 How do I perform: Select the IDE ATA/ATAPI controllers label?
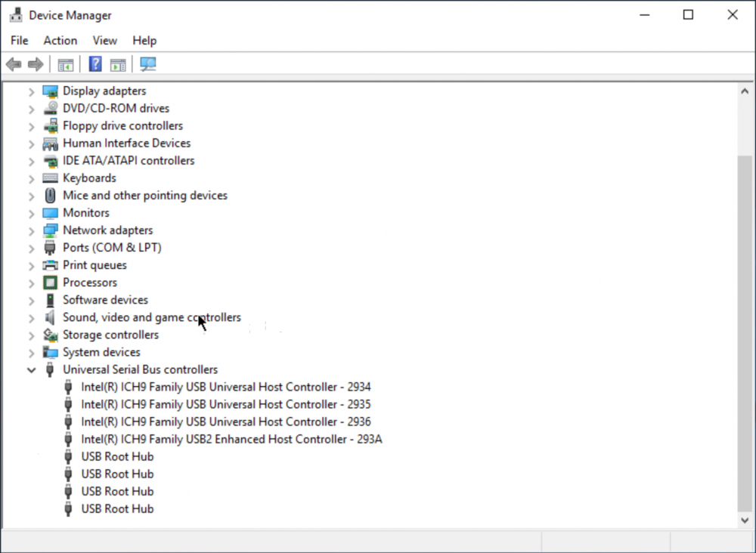pyautogui.click(x=129, y=160)
